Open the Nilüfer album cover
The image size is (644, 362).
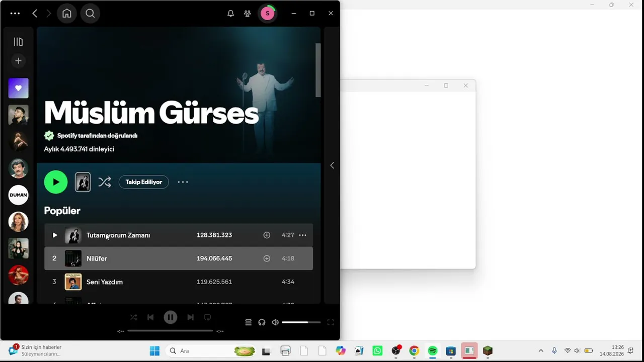click(x=73, y=258)
